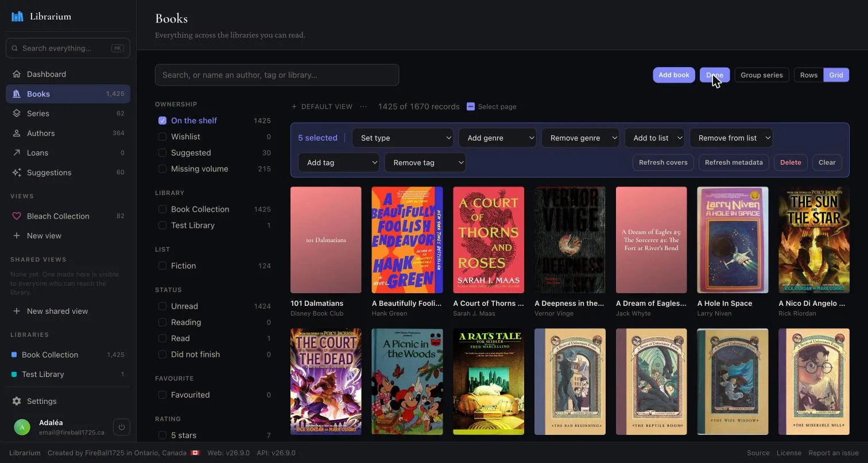The height and width of the screenshot is (463, 868).
Task: Check the Did not finish filter
Action: click(162, 355)
